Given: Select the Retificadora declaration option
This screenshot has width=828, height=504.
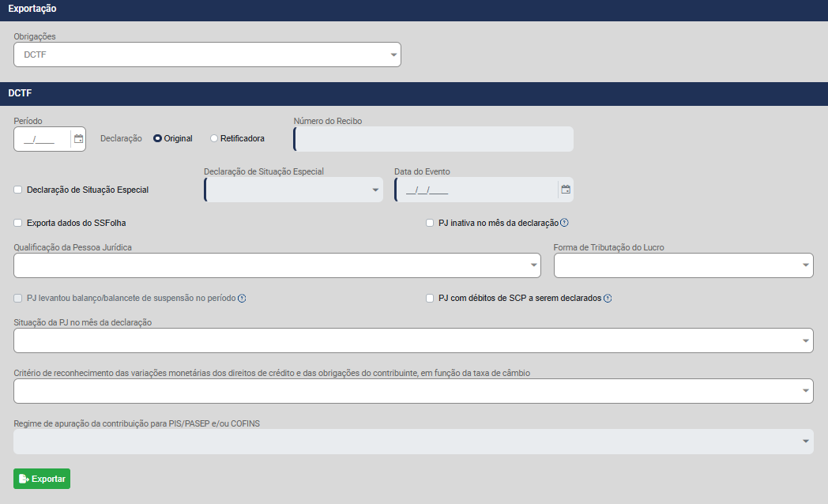Looking at the screenshot, I should click(x=214, y=138).
